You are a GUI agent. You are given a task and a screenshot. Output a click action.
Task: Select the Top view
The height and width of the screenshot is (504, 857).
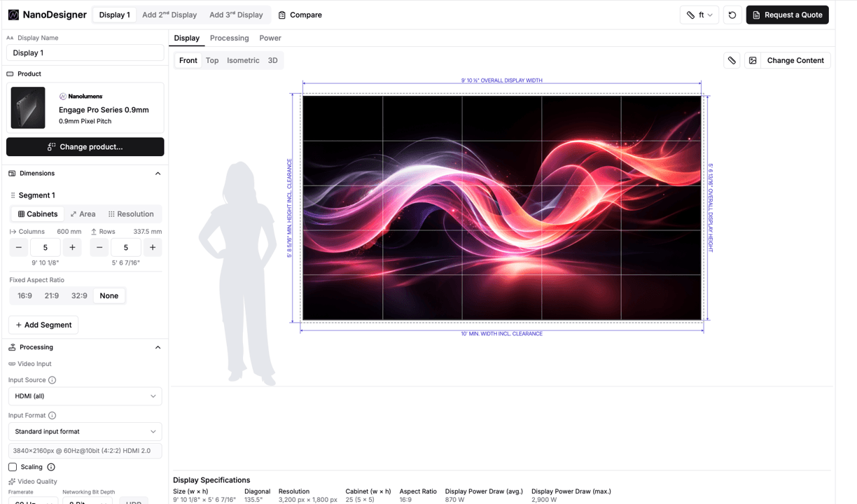(212, 60)
